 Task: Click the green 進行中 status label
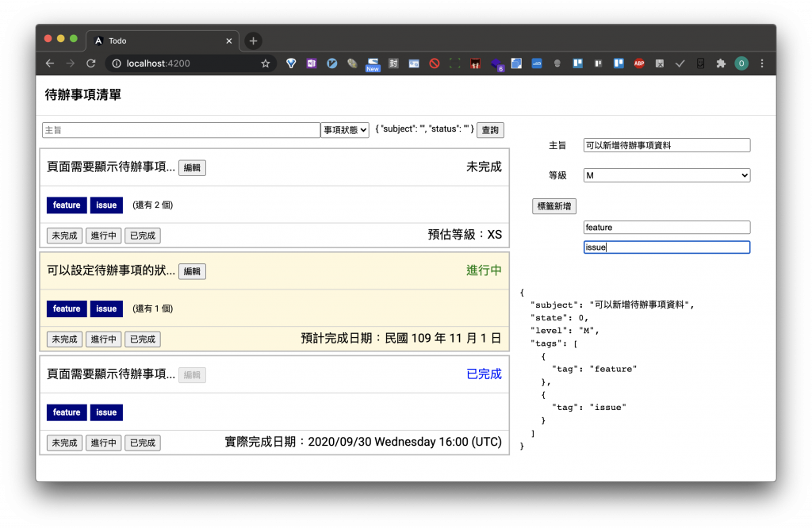(x=484, y=270)
